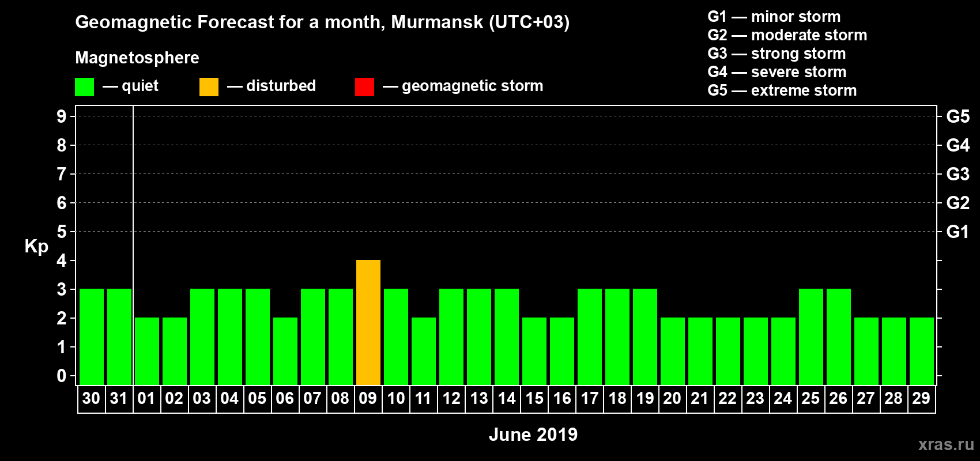980x461 pixels.
Task: Click the 'G4 — severe storm' legend text
Action: coord(777,72)
